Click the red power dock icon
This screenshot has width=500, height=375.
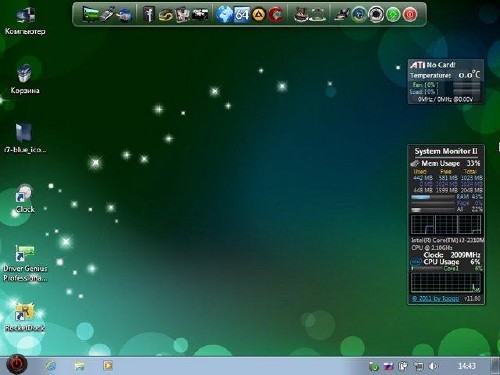[410, 15]
